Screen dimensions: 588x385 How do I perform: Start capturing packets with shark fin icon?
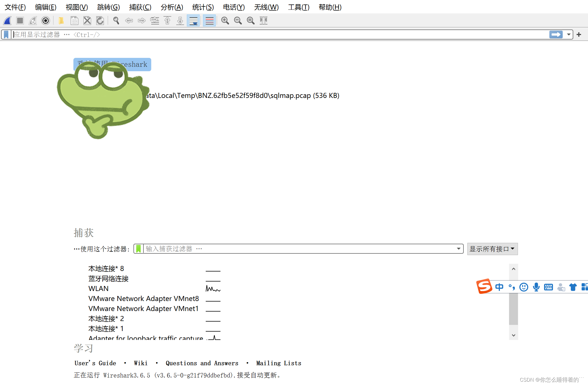coord(8,21)
